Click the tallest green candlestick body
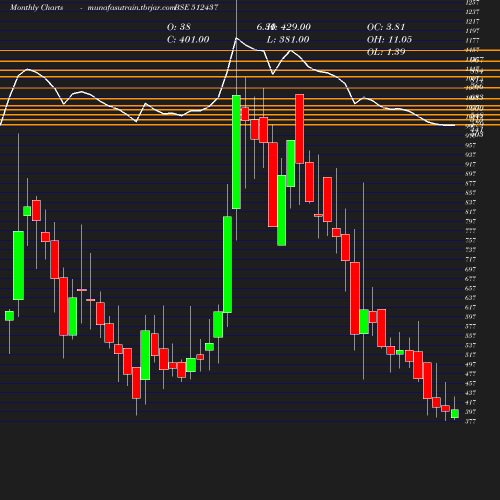The width and height of the screenshot is (500, 500). [x=236, y=152]
